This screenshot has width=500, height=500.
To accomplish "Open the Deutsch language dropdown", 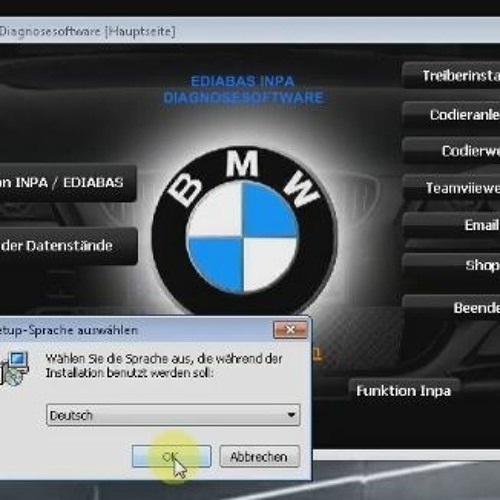I will (173, 415).
